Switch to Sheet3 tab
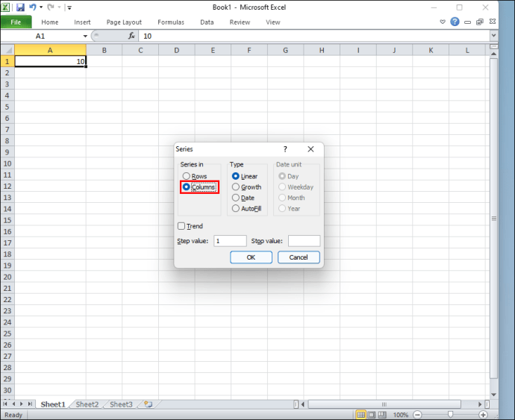This screenshot has width=515, height=420. pyautogui.click(x=121, y=404)
